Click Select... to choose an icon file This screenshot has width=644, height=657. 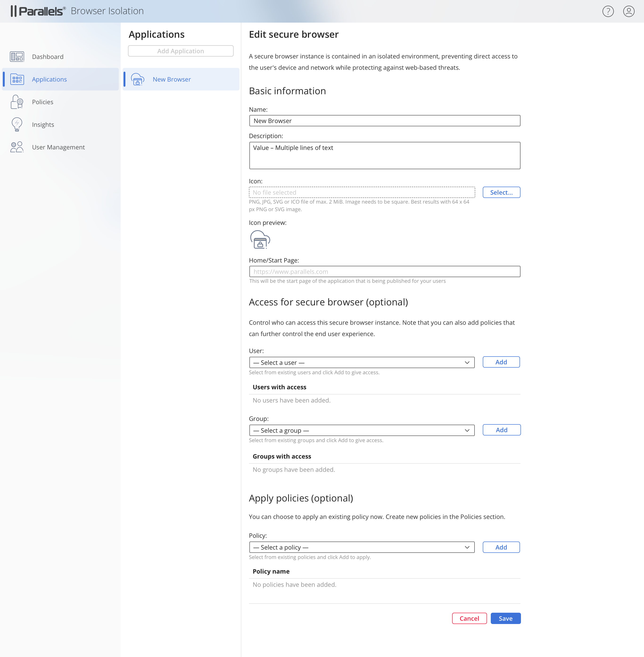(501, 192)
